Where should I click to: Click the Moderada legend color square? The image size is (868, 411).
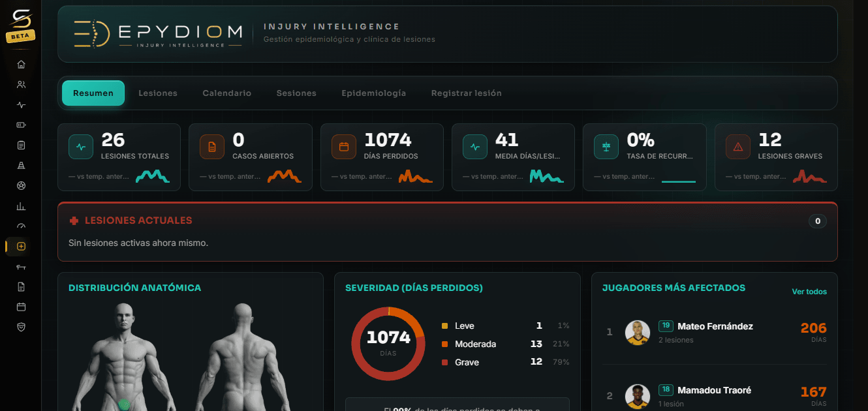[x=445, y=344]
